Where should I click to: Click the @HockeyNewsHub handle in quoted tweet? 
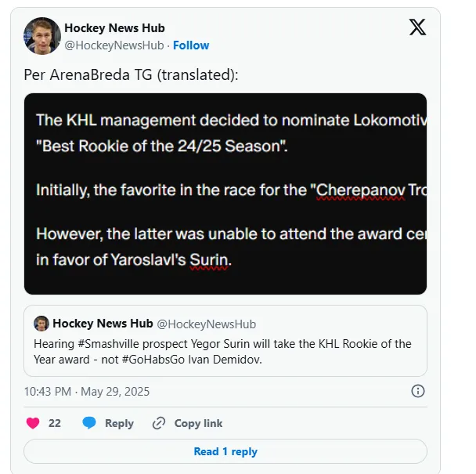[x=207, y=324]
